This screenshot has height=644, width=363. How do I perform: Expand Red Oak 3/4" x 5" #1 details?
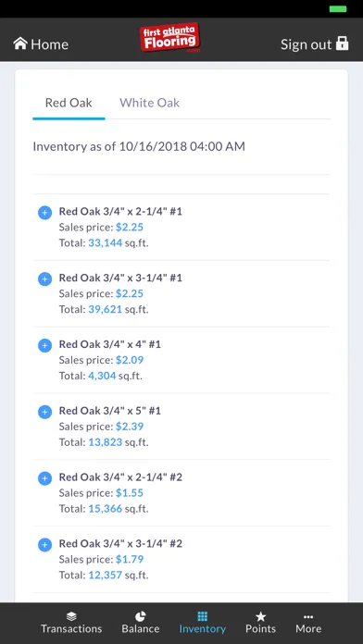44,412
